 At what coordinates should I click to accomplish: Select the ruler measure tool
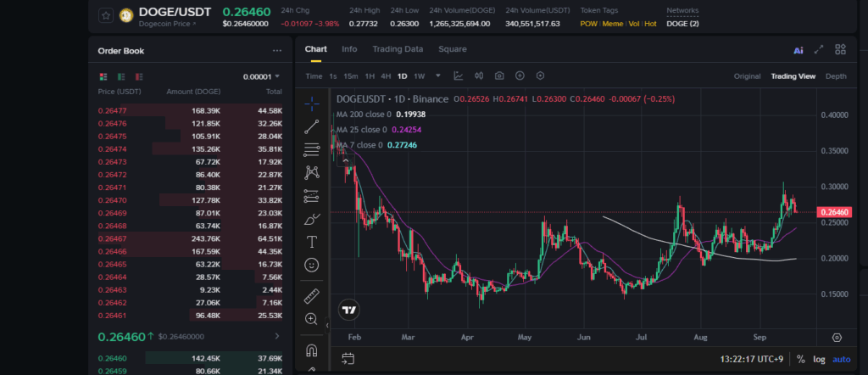point(312,296)
